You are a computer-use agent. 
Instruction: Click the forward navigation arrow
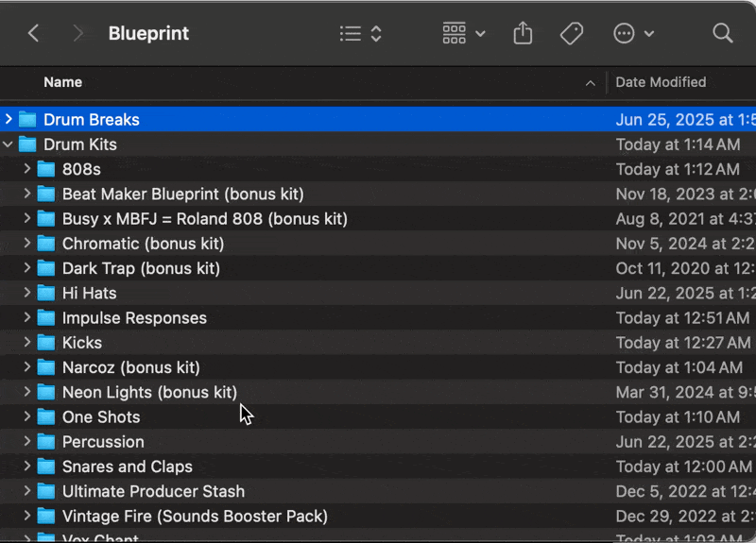[77, 34]
